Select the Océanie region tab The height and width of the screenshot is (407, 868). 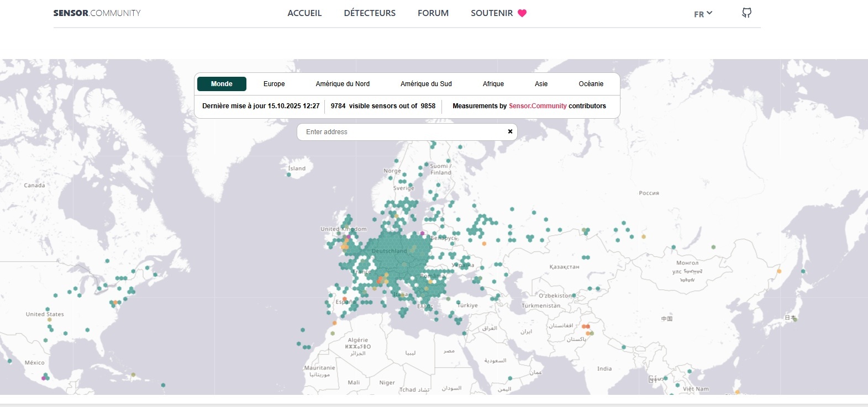(591, 84)
